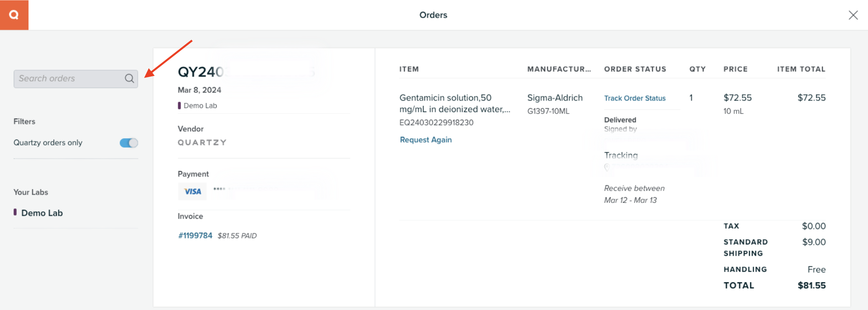Click the order number heading QY240
The width and height of the screenshot is (868, 310).
tap(201, 72)
